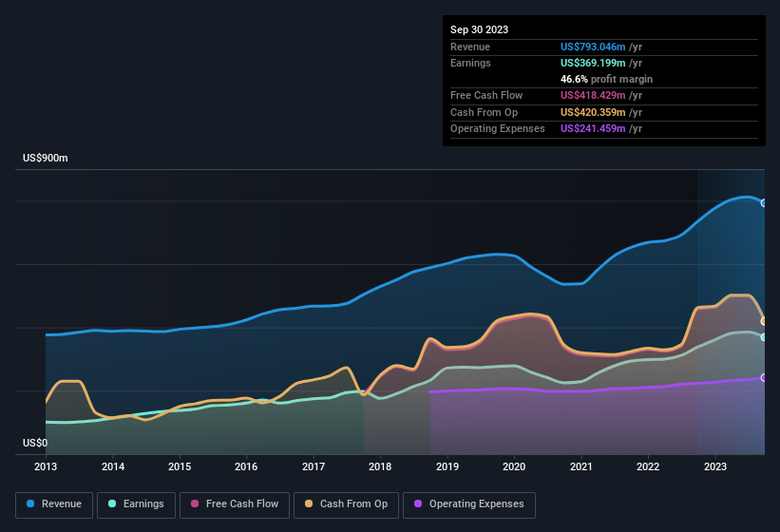
Task: Click the US$369.199m earnings value
Action: point(593,63)
